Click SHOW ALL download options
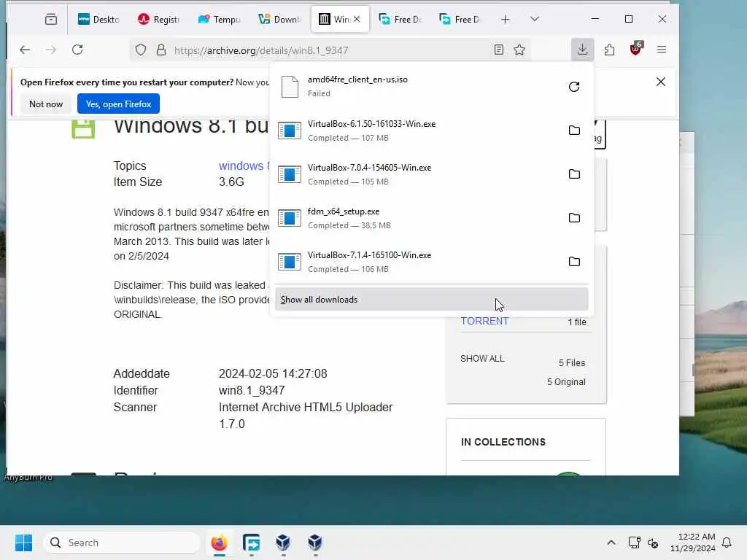This screenshot has width=747, height=560. pyautogui.click(x=482, y=359)
